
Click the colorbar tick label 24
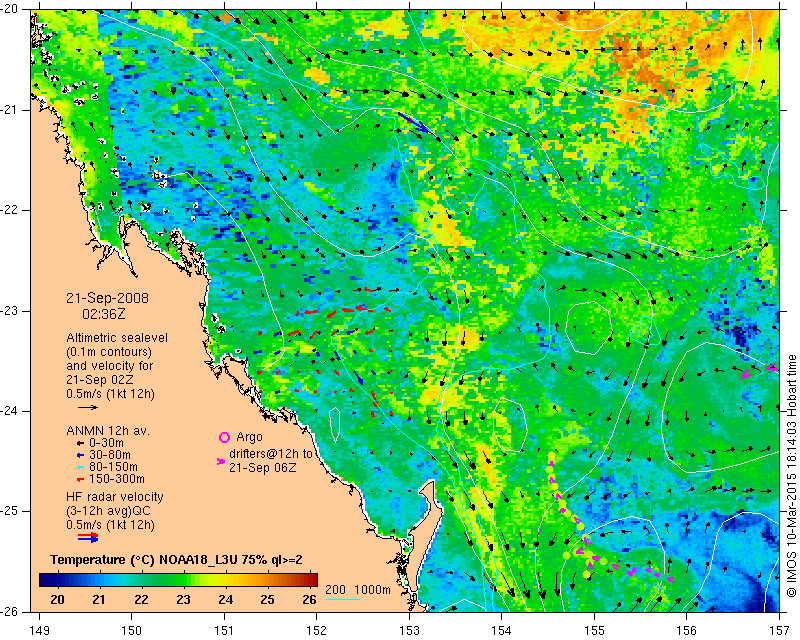(x=226, y=599)
